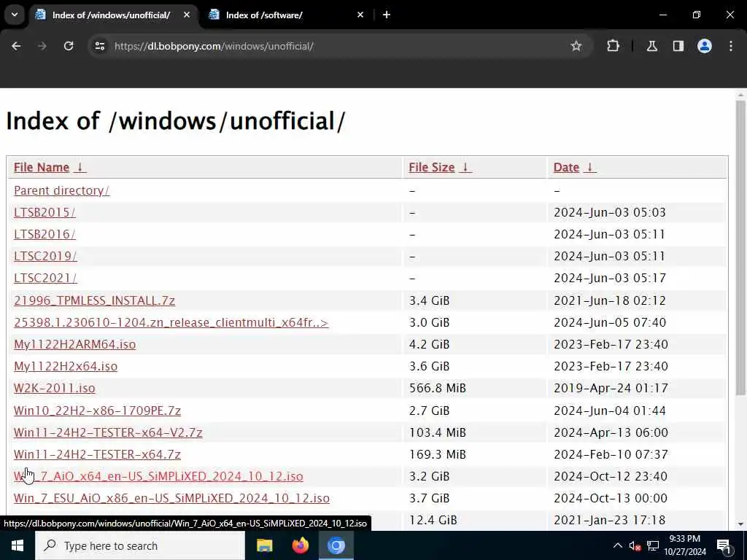This screenshot has height=560, width=747.
Task: Open the Chrome Labs flask icon
Action: [652, 46]
